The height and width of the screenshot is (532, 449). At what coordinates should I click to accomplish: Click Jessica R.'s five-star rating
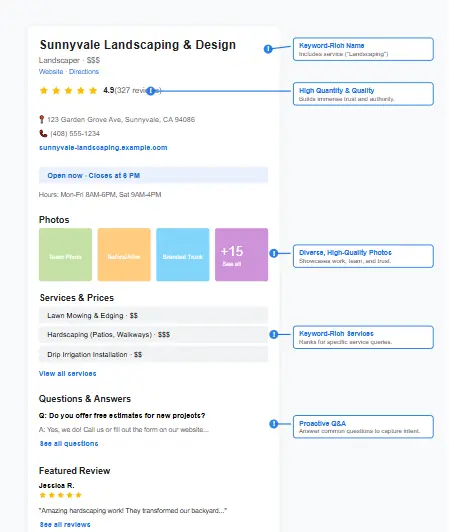click(61, 495)
